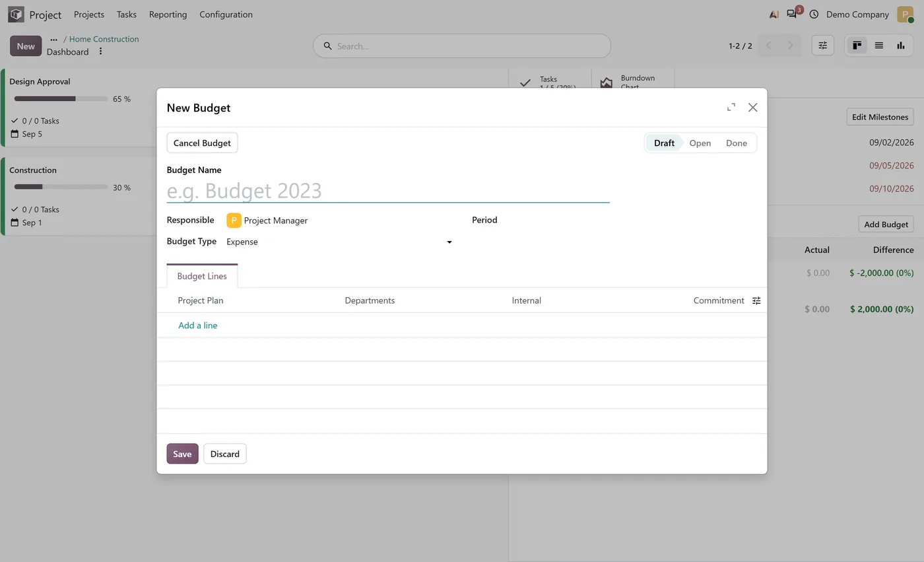
Task: Set status to Draft
Action: 663,143
